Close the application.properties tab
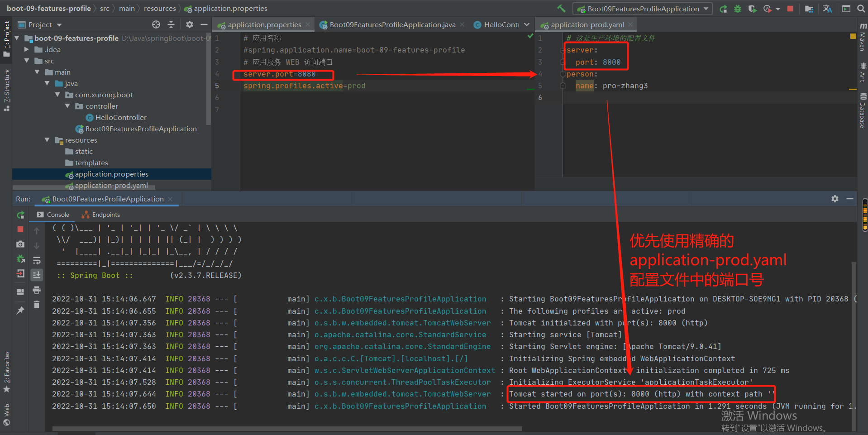 [308, 24]
